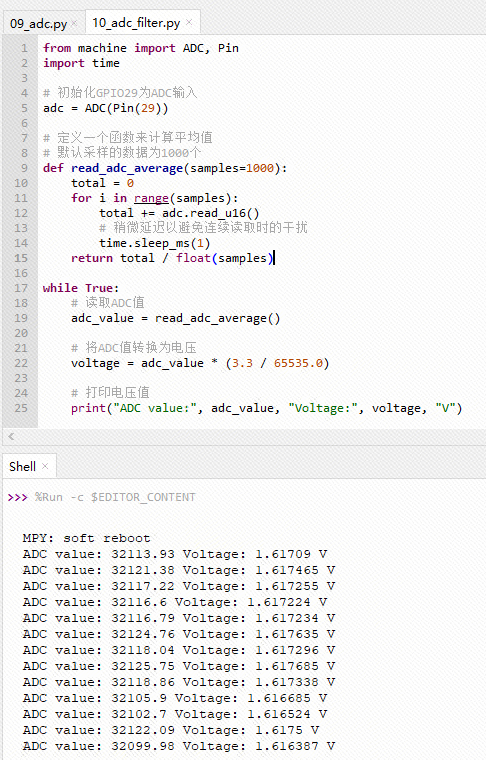Place cursor on 'from machine import ADC, Pin'
Image resolution: width=486 pixels, height=760 pixels.
tap(141, 48)
